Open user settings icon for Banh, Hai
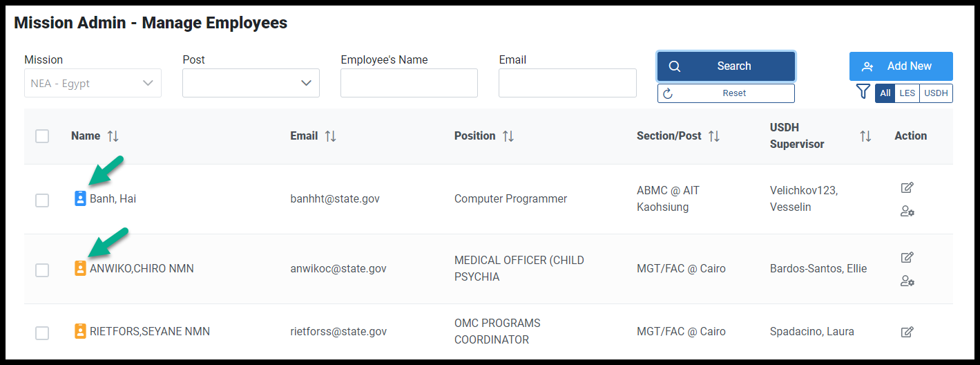The image size is (980, 365). (x=907, y=212)
